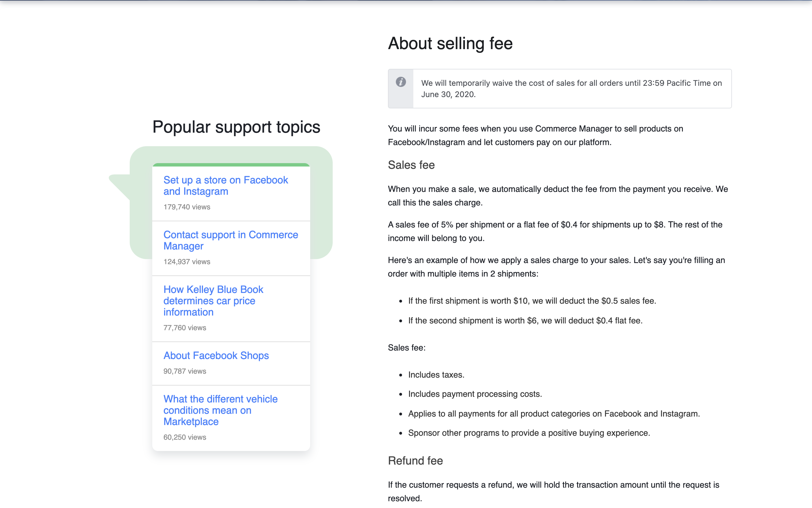Click the '60,250 views' text
Image resolution: width=812 pixels, height=508 pixels.
click(x=185, y=437)
